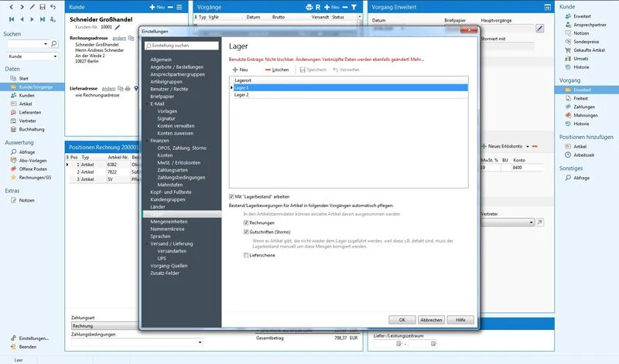Open the Kunde search type dropdown
This screenshot has width=619, height=364.
32,56
